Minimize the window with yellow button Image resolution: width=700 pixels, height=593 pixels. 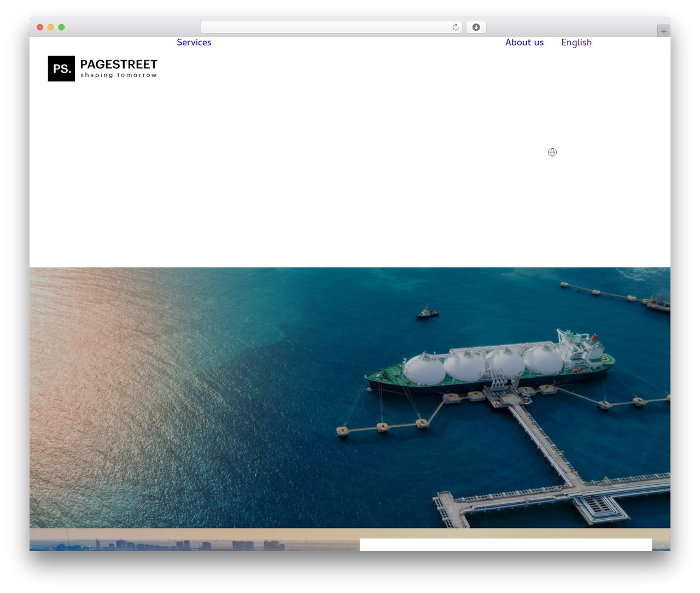(x=51, y=27)
